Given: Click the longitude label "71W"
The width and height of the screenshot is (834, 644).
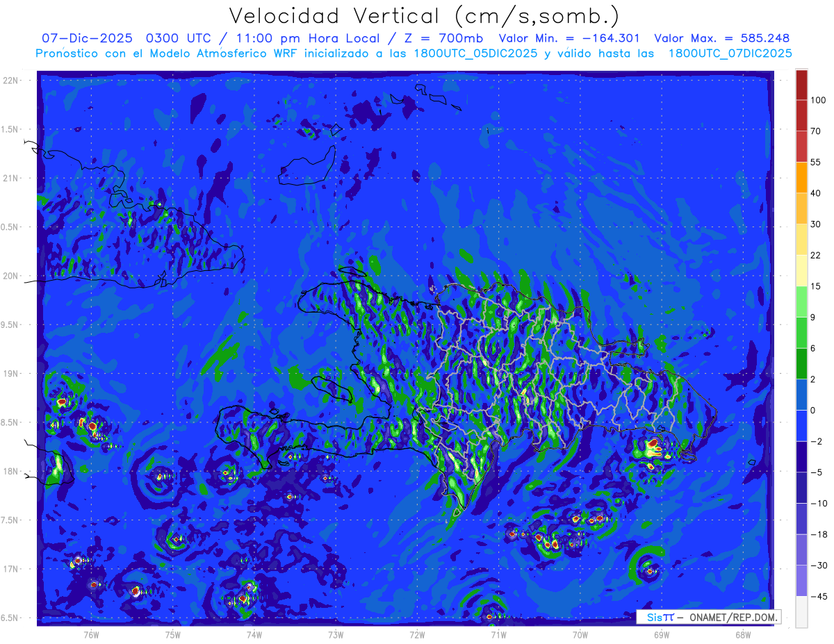Looking at the screenshot, I should coord(498,635).
